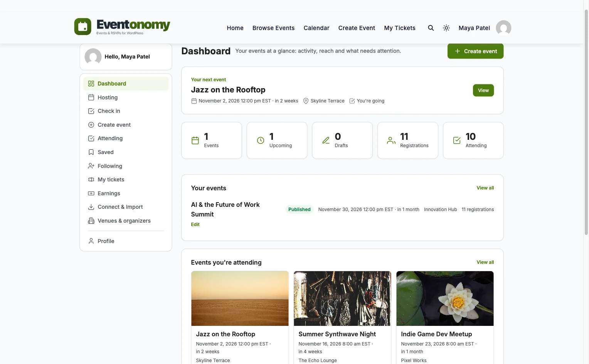The width and height of the screenshot is (589, 364).
Task: Open AI & the Future of Work Summit title
Action: point(225,210)
